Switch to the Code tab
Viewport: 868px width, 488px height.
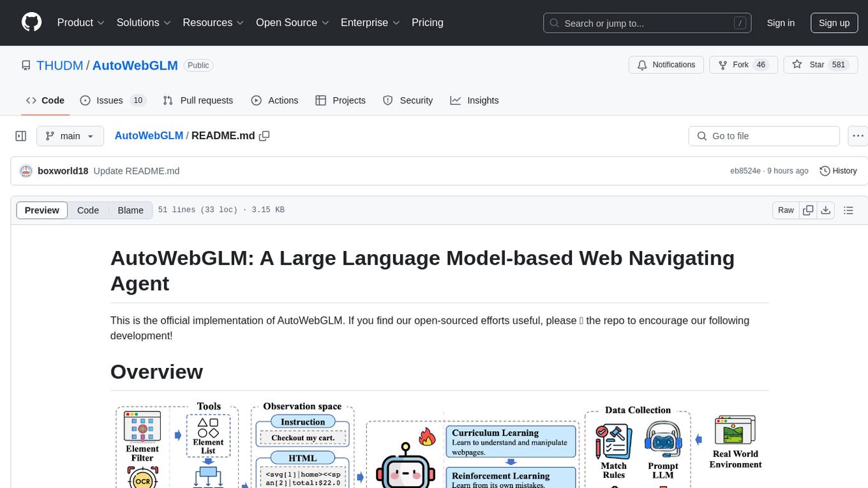pos(45,100)
